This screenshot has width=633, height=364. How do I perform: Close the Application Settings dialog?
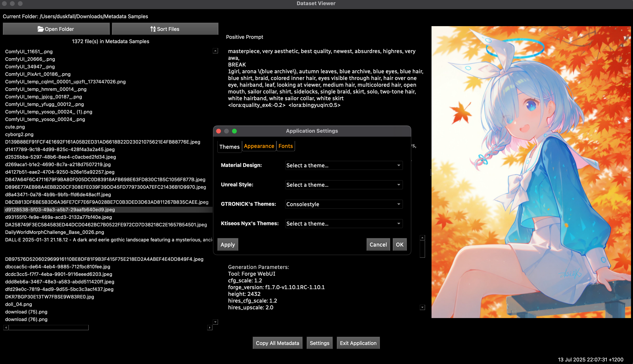219,131
